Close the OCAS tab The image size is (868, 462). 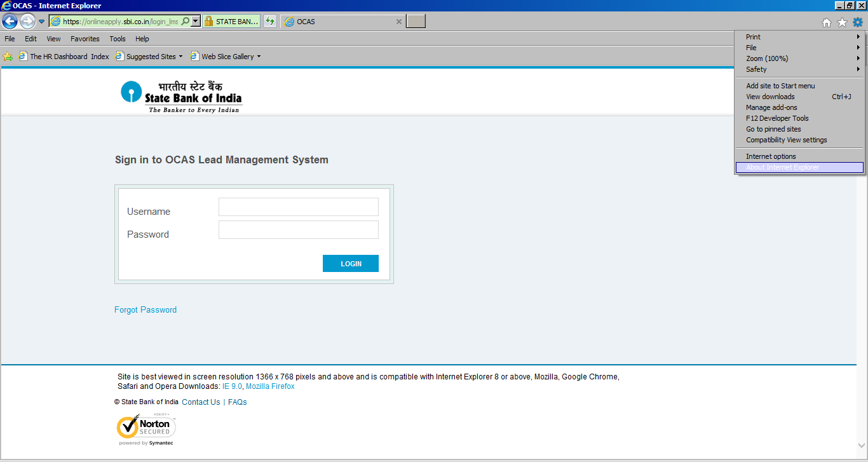(399, 22)
